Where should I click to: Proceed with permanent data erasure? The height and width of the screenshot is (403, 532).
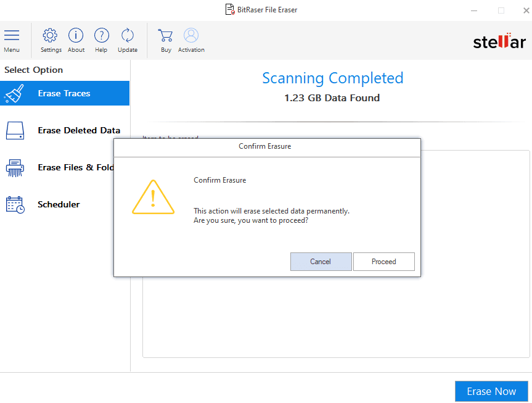pyautogui.click(x=383, y=261)
